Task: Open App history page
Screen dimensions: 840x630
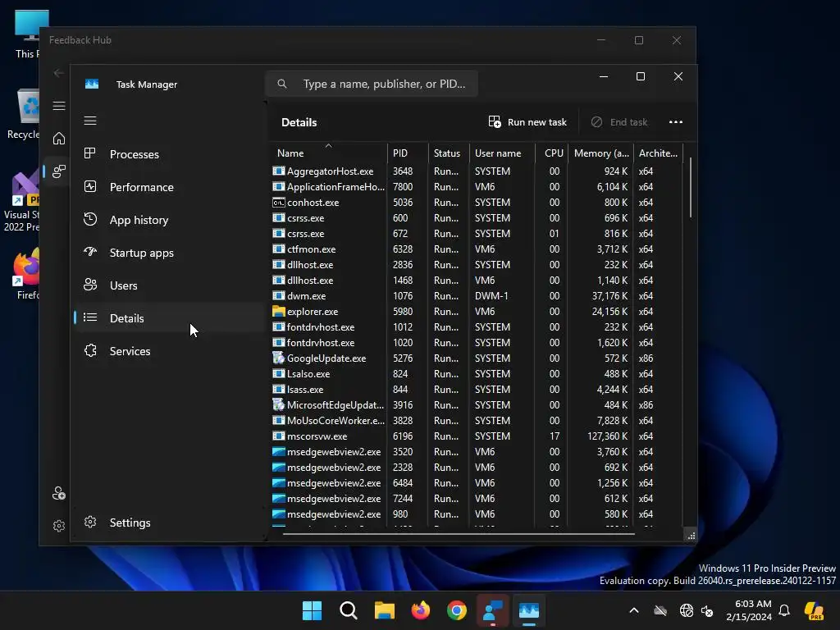Action: click(x=169, y=220)
